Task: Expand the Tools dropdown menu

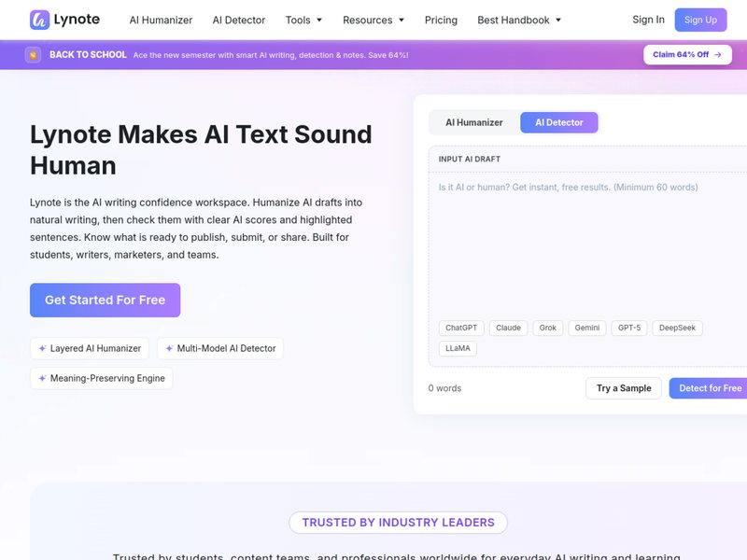Action: pos(304,20)
